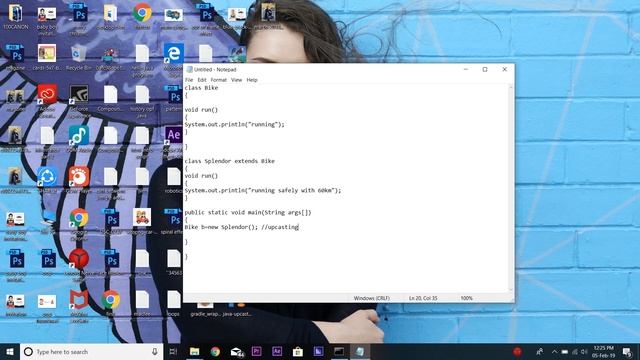Open the Action Center notifications
This screenshot has width=640, height=360.
pyautogui.click(x=627, y=351)
